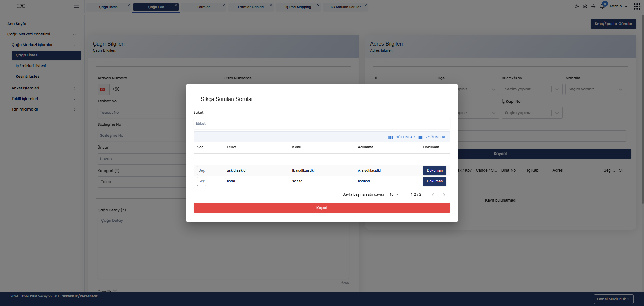Switch to Sık Sorulan Sorular tab
This screenshot has height=306, width=644.
(345, 7)
